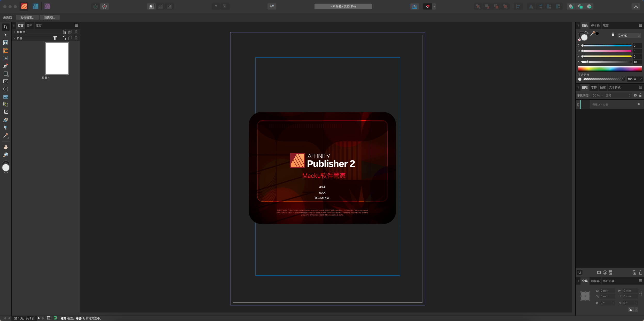Select the Frame Text tool

[x=6, y=43]
